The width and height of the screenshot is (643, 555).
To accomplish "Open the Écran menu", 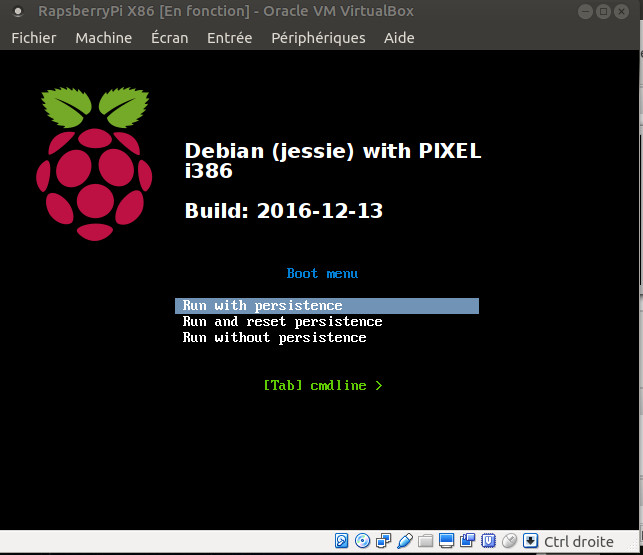I will 169,38.
